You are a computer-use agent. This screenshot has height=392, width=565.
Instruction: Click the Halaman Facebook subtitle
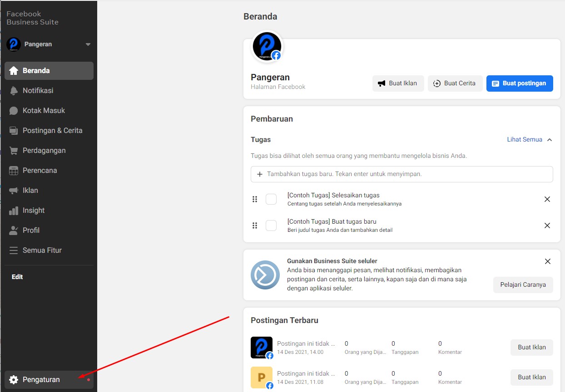(x=278, y=87)
